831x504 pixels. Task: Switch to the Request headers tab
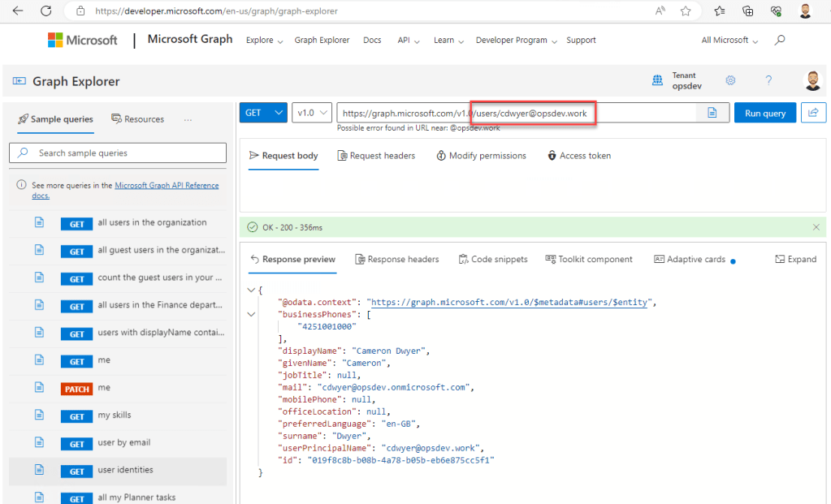tap(376, 156)
